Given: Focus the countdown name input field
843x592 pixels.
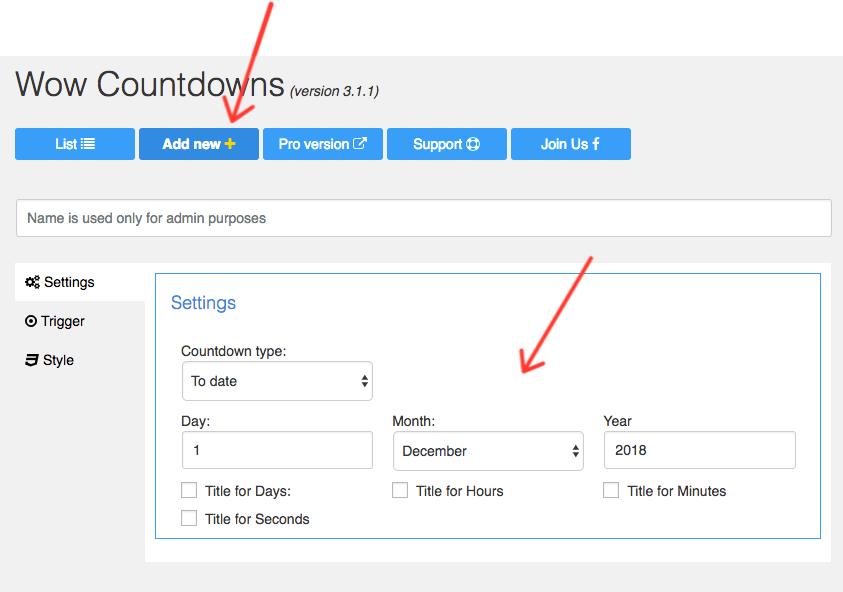Looking at the screenshot, I should click(x=424, y=218).
